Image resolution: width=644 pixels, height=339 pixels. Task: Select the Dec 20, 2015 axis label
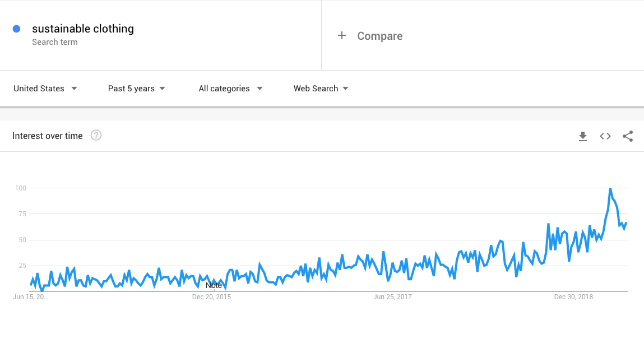coord(211,297)
